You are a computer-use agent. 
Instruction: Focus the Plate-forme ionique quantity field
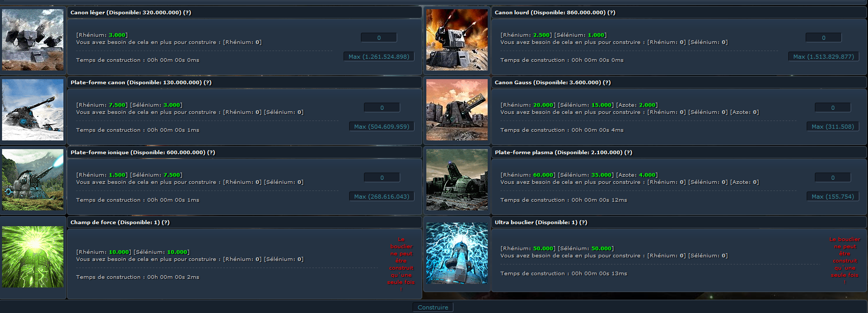coord(381,178)
